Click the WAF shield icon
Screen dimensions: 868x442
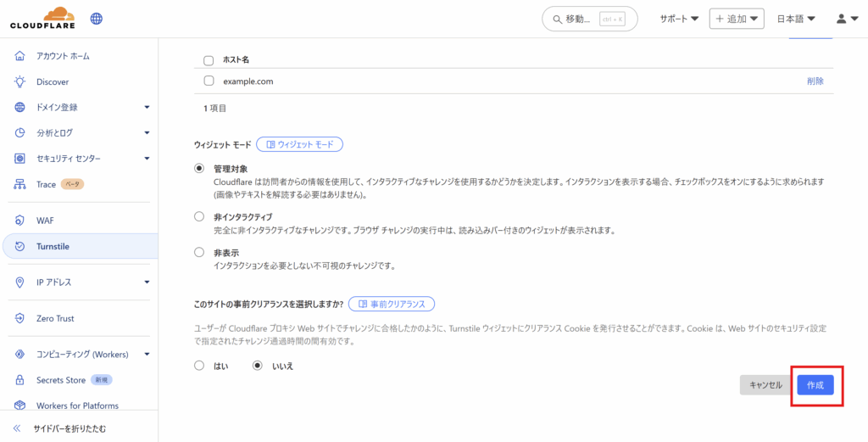point(20,221)
